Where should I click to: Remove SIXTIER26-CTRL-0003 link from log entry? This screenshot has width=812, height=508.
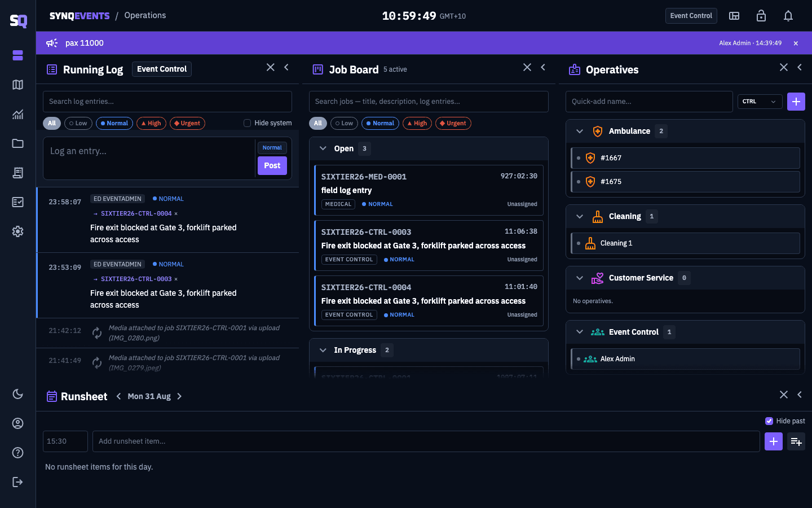click(176, 279)
